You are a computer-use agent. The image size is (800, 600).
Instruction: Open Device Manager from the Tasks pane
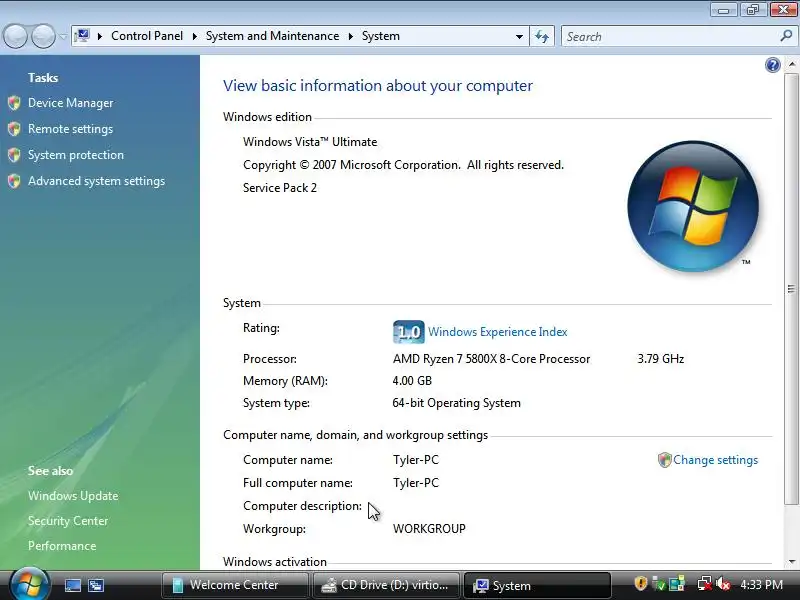coord(70,103)
